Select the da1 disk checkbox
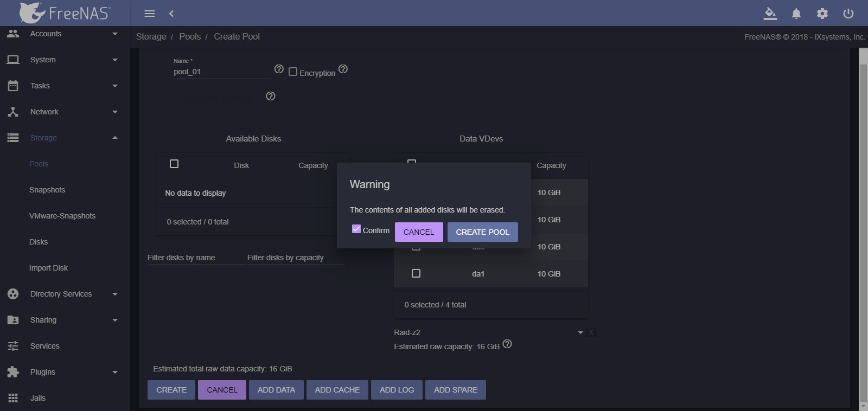This screenshot has height=411, width=868. [416, 273]
